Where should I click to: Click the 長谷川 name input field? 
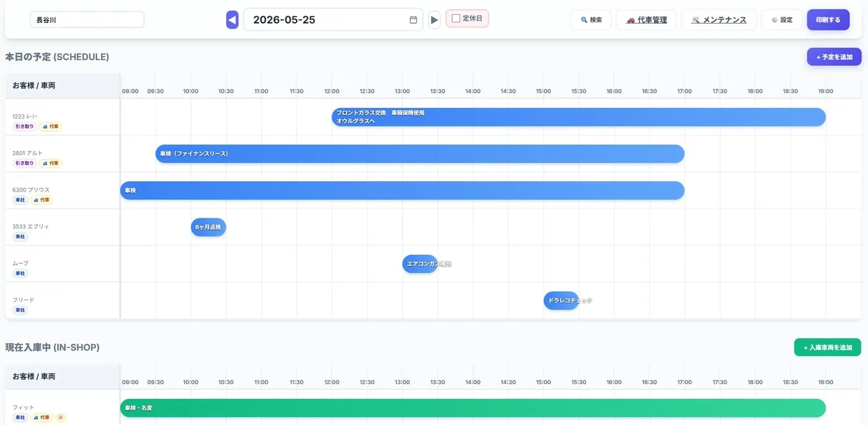[x=87, y=20]
